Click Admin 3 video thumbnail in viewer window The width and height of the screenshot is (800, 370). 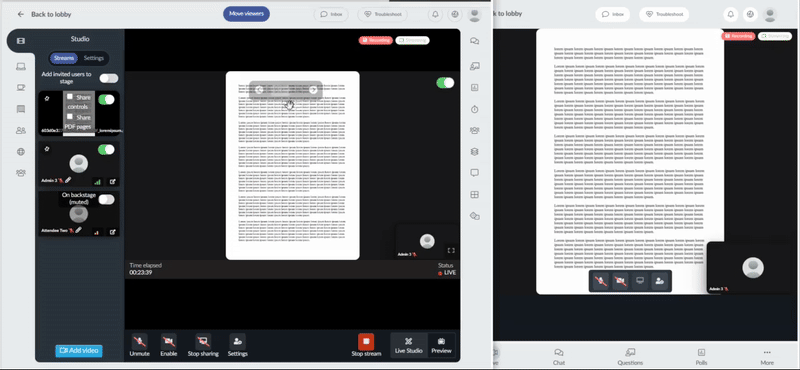tap(753, 267)
